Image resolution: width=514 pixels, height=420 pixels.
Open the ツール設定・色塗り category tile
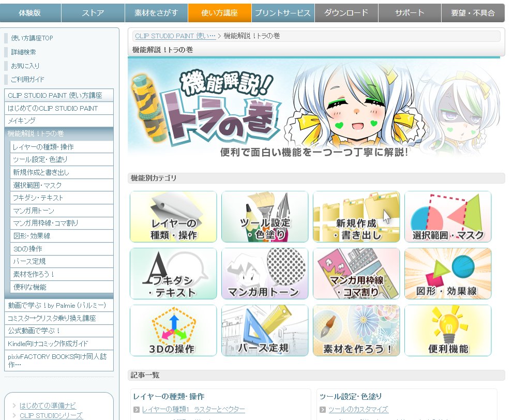point(265,217)
